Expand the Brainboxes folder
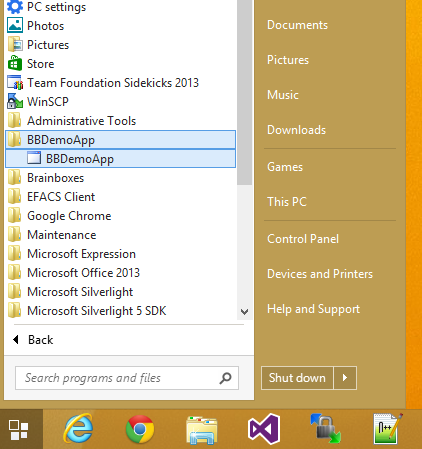Screen dimensions: 422x449 pyautogui.click(x=46, y=178)
